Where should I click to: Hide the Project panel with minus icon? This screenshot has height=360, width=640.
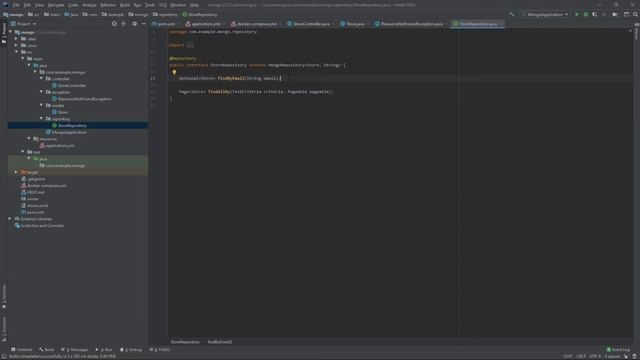click(x=144, y=24)
